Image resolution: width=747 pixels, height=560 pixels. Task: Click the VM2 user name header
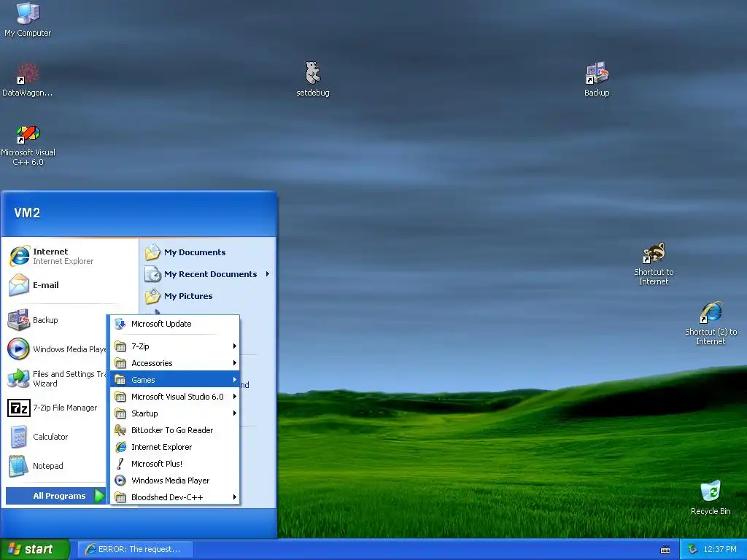pyautogui.click(x=27, y=213)
